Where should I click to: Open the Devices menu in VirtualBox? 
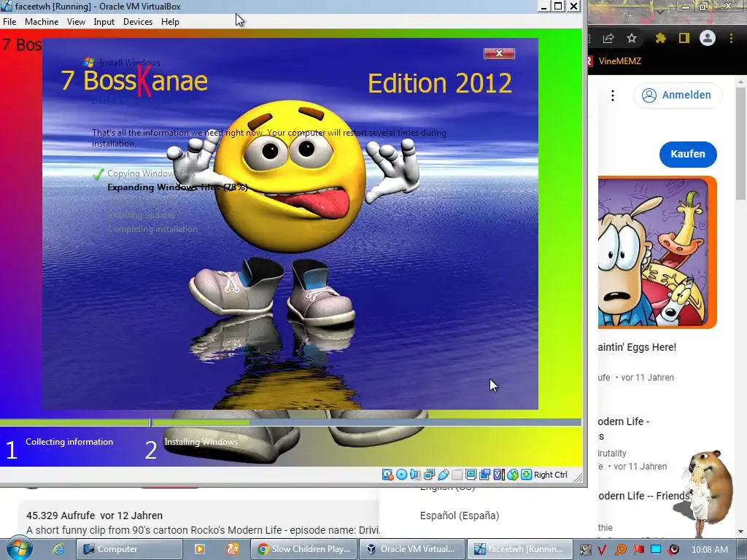pyautogui.click(x=138, y=22)
